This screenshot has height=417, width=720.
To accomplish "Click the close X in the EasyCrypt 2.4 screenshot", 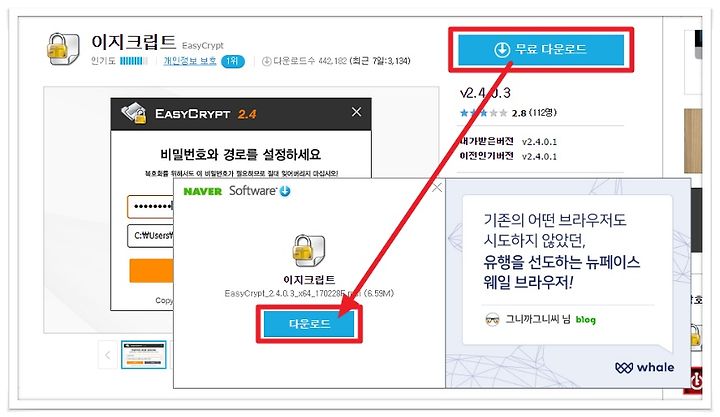I will coord(356,112).
